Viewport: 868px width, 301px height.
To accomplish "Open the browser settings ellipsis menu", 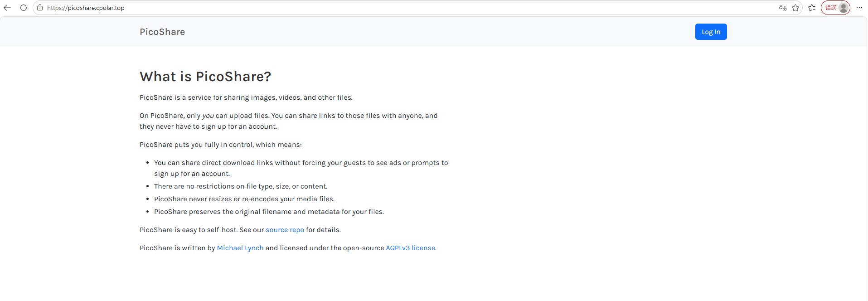I will [859, 8].
